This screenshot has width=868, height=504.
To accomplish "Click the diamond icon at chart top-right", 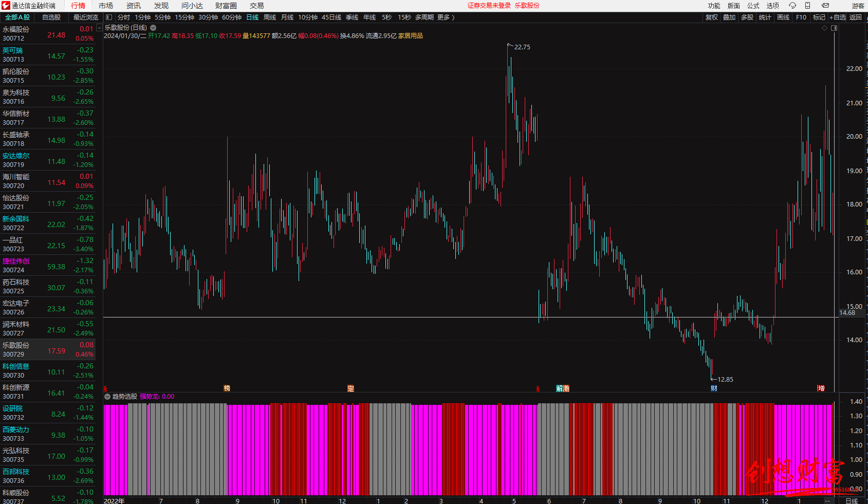I will 825,28.
